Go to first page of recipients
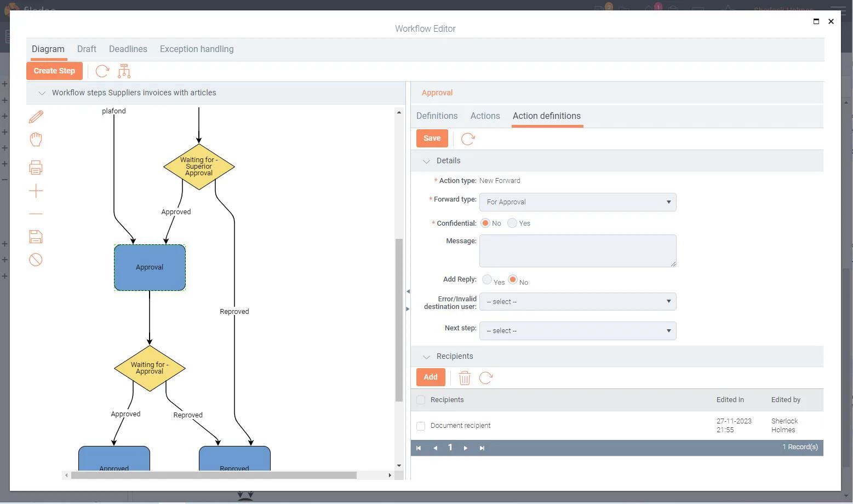Viewport: 853px width, 504px height. tap(419, 448)
